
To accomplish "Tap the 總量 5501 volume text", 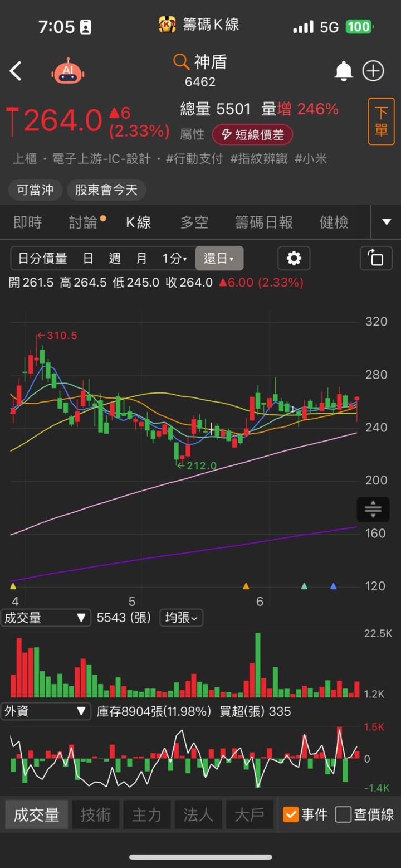I will [216, 109].
